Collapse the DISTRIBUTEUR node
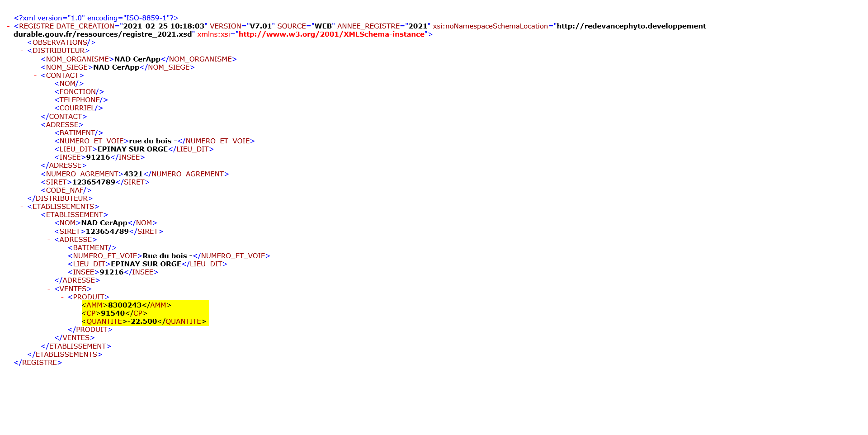The image size is (868, 435). tap(22, 51)
